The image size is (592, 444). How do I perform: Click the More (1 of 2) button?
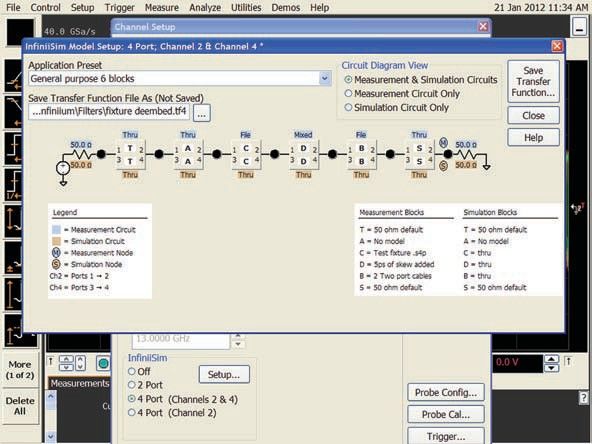(20, 370)
